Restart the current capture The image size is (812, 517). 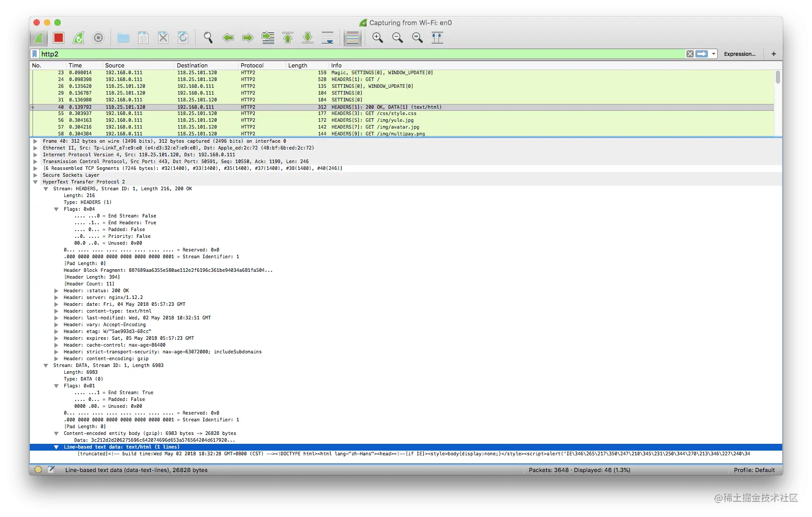[78, 38]
